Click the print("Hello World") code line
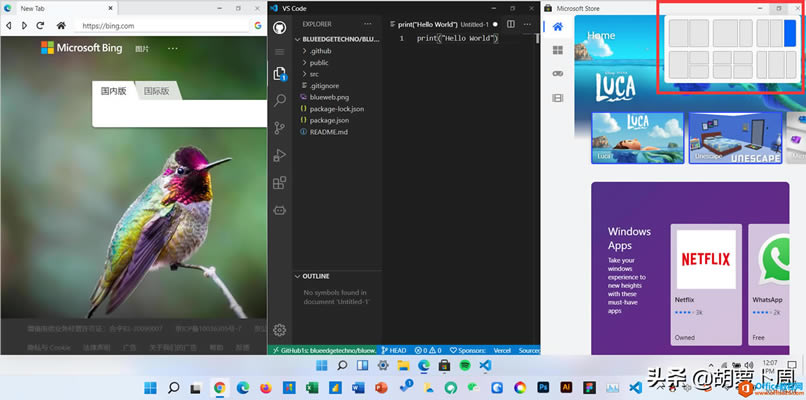The image size is (806, 400). click(457, 39)
